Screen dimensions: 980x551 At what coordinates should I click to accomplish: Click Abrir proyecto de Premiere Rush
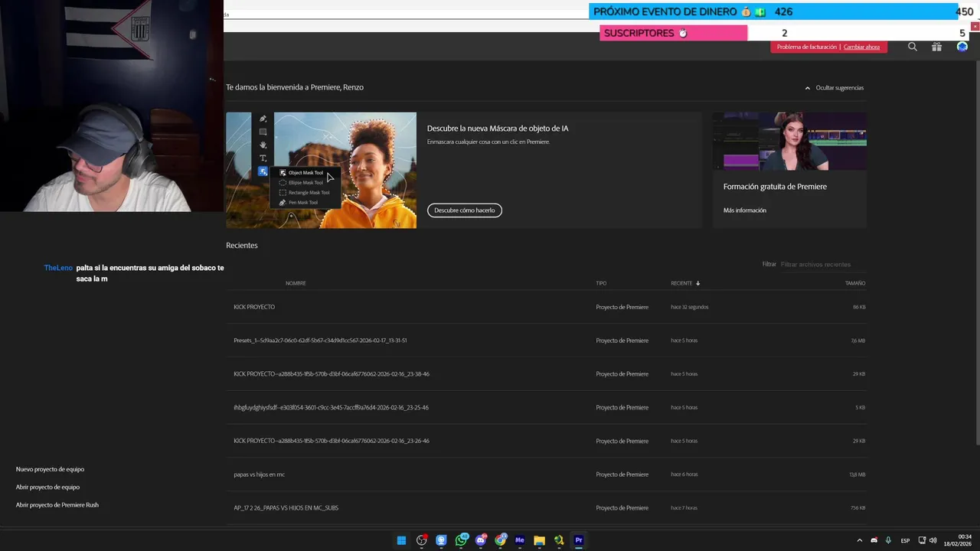(x=57, y=505)
